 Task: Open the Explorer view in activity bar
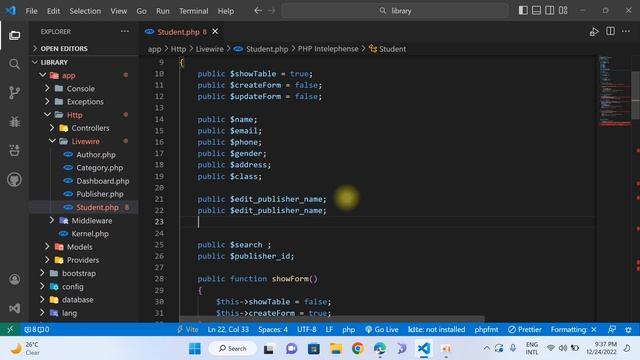(14, 36)
